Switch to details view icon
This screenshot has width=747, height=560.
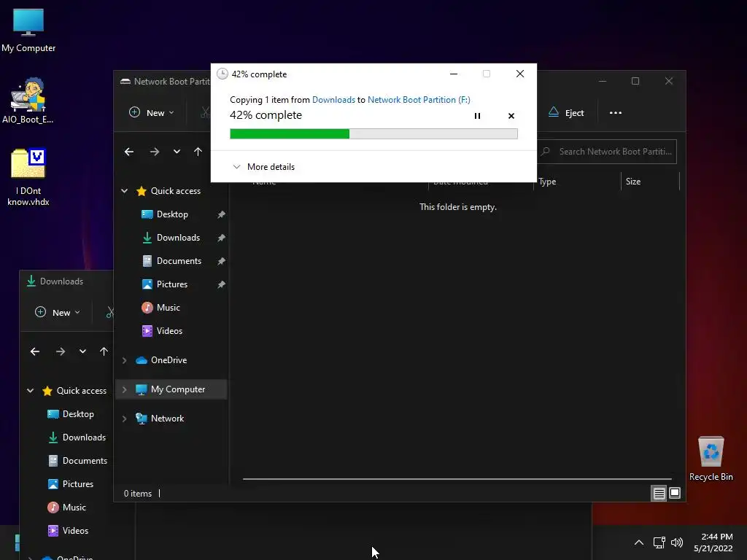click(x=659, y=494)
